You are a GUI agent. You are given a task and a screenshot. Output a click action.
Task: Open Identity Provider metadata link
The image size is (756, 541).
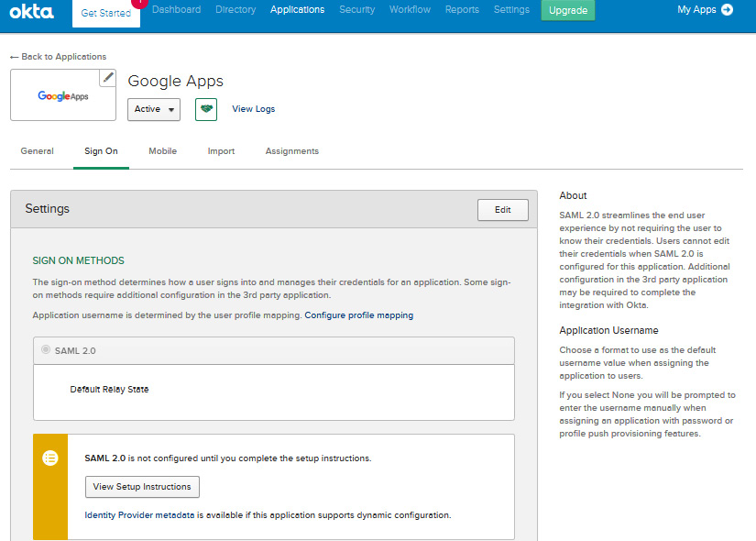coord(139,515)
